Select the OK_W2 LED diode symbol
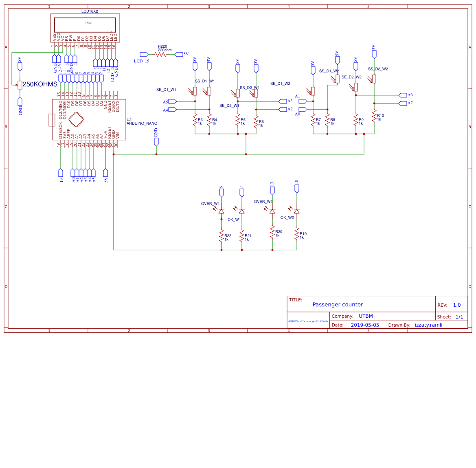 (x=296, y=211)
